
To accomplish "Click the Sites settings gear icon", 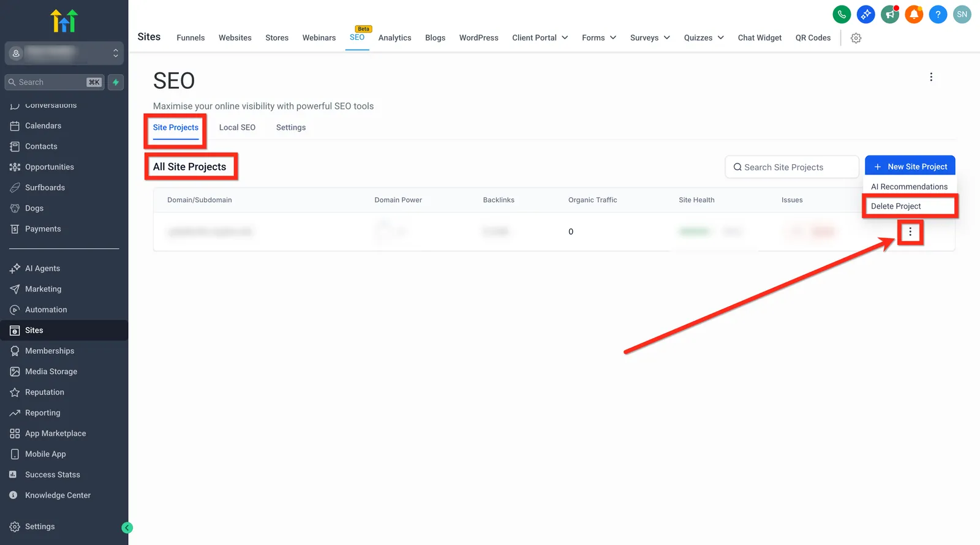I will [x=856, y=38].
